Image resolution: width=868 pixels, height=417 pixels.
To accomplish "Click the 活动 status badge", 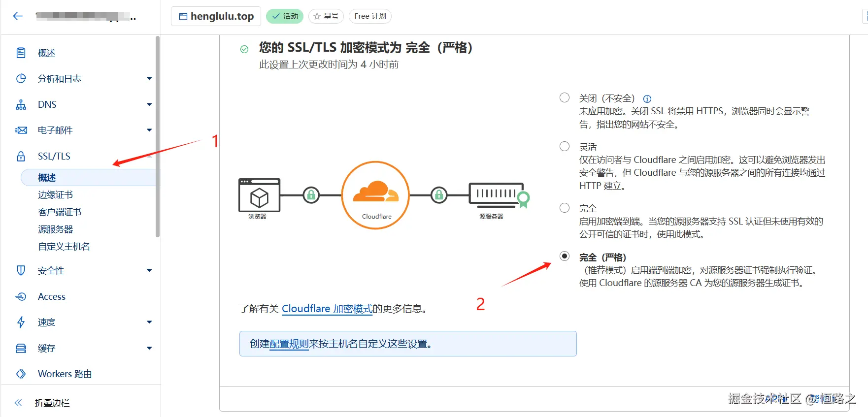I will click(x=285, y=16).
